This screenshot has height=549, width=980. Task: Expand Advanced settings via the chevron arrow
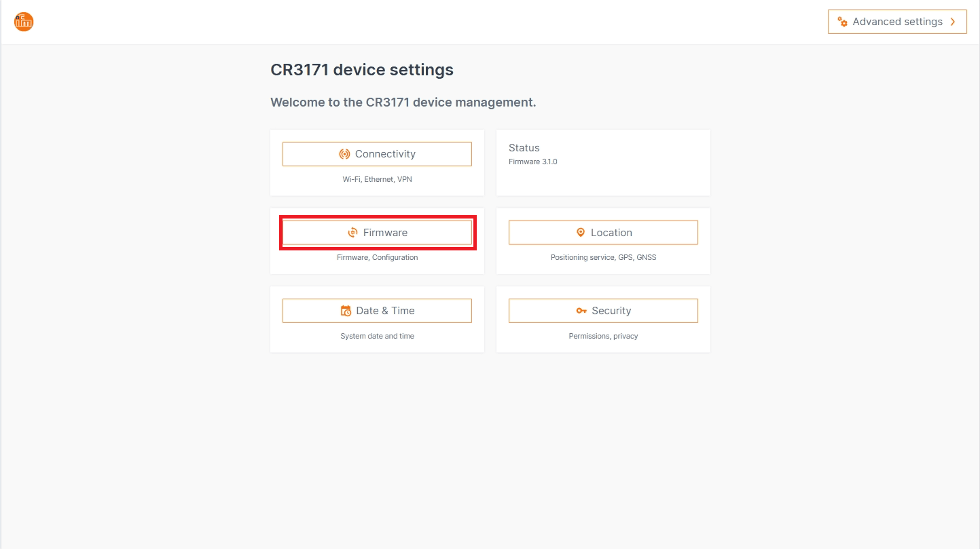point(954,22)
